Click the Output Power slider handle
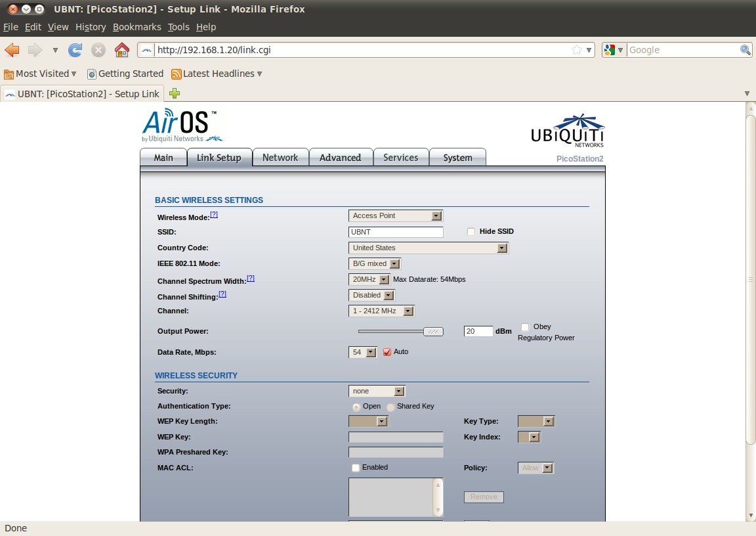This screenshot has height=536, width=756. click(x=433, y=332)
